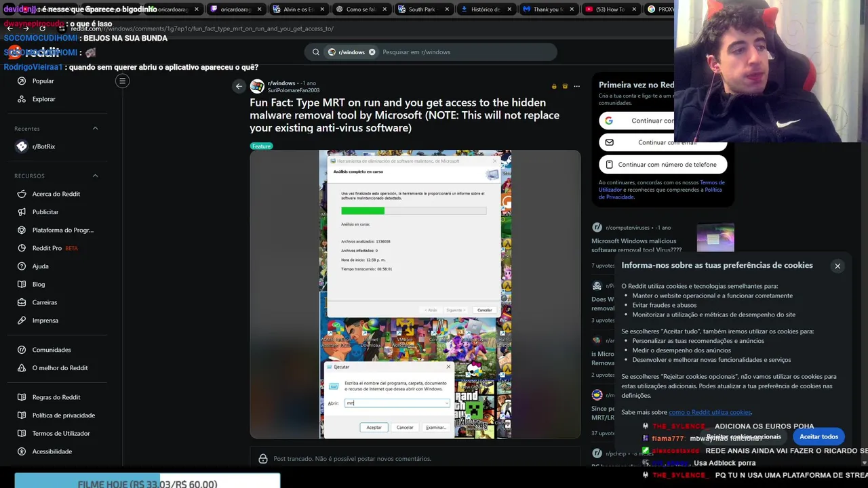
Task: Close the 'Histórico de' browser tab
Action: click(x=511, y=9)
